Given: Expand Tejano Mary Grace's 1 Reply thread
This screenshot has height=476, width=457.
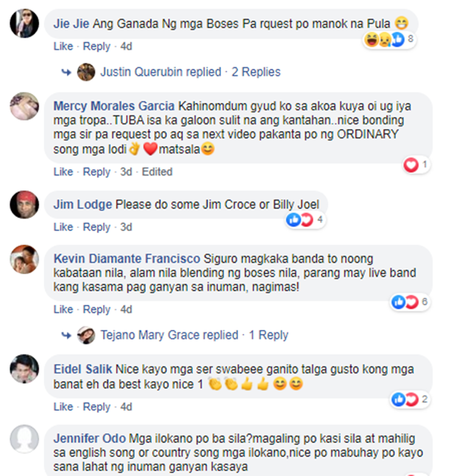Looking at the screenshot, I should pos(269,335).
